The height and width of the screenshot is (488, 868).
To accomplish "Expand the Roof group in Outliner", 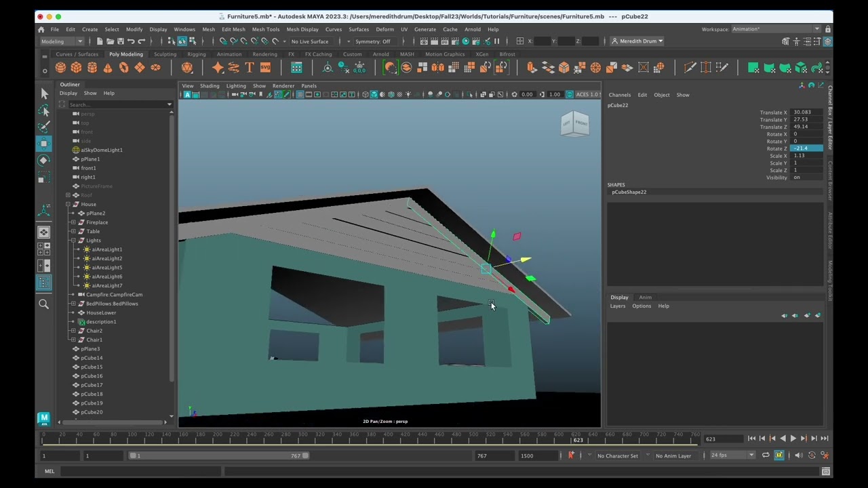I will coord(68,195).
